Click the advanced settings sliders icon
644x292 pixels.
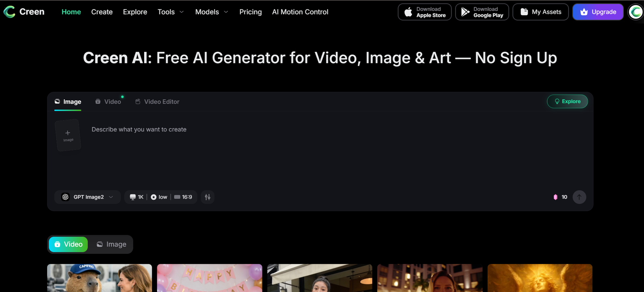208,197
